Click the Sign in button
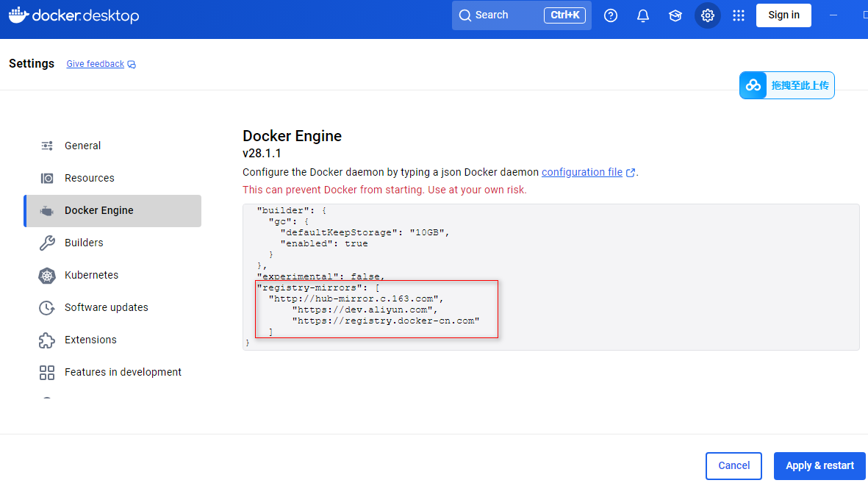 [x=783, y=15]
